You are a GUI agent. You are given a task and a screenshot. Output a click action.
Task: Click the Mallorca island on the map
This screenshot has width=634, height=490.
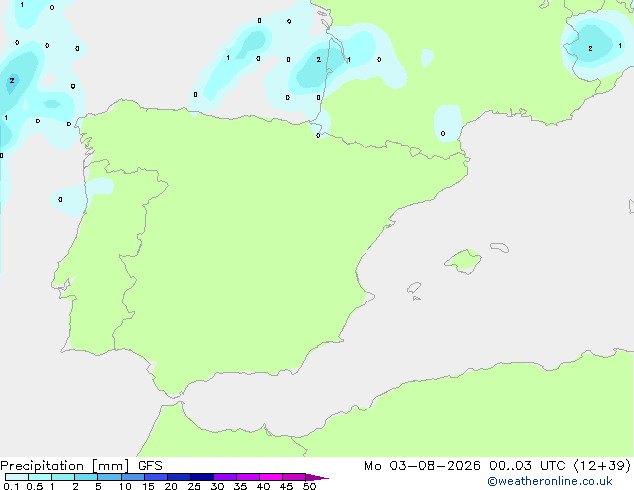click(464, 262)
